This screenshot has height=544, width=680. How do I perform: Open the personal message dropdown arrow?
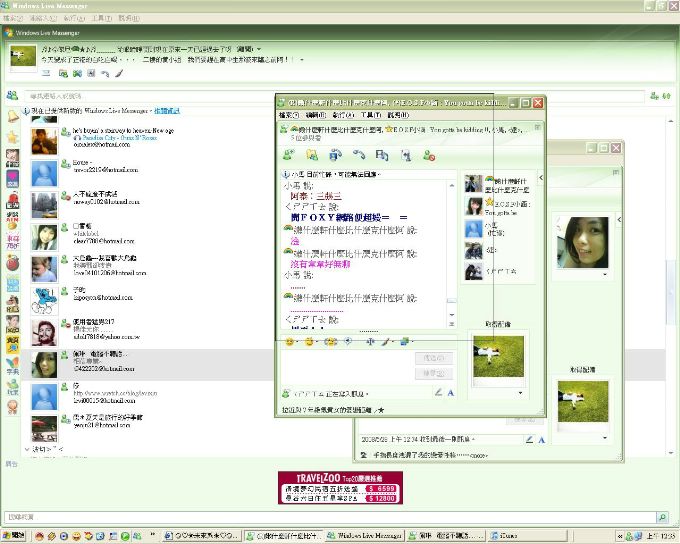pos(302,59)
